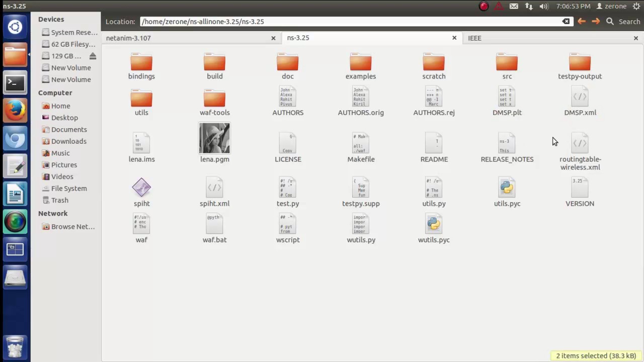Close the netanim-3.107 tab
The image size is (644, 362).
coord(273,38)
